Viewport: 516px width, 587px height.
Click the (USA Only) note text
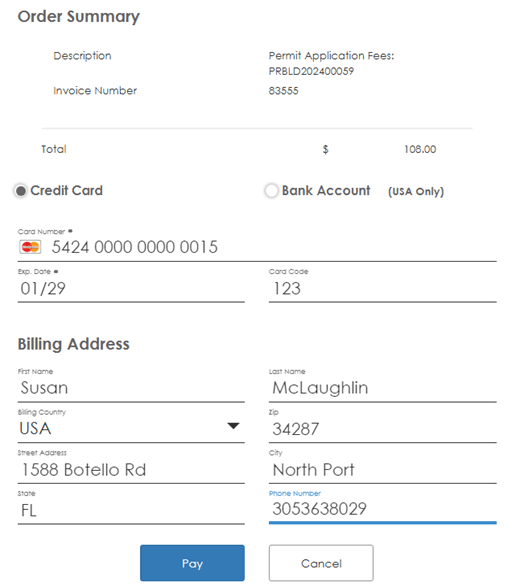click(x=416, y=192)
